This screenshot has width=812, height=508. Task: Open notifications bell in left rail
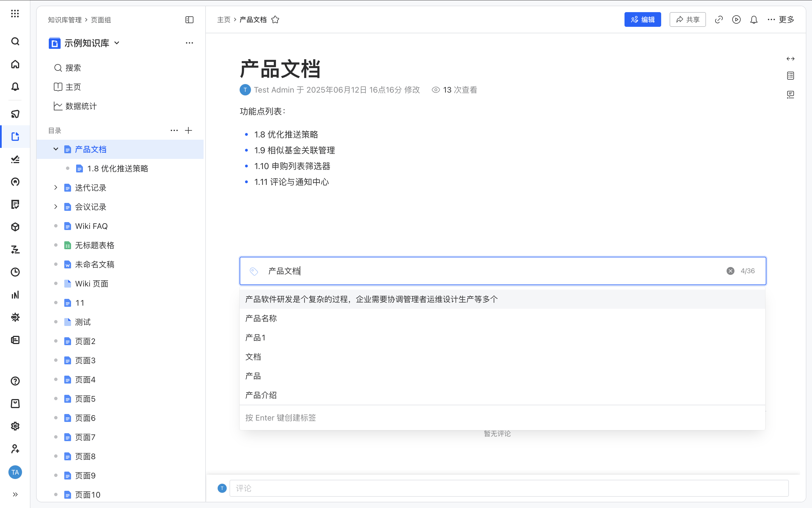tap(15, 87)
